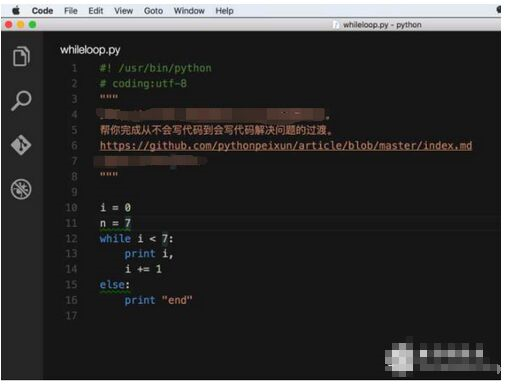
Task: Open the Explorer files icon in the sidebar
Action: (21, 56)
